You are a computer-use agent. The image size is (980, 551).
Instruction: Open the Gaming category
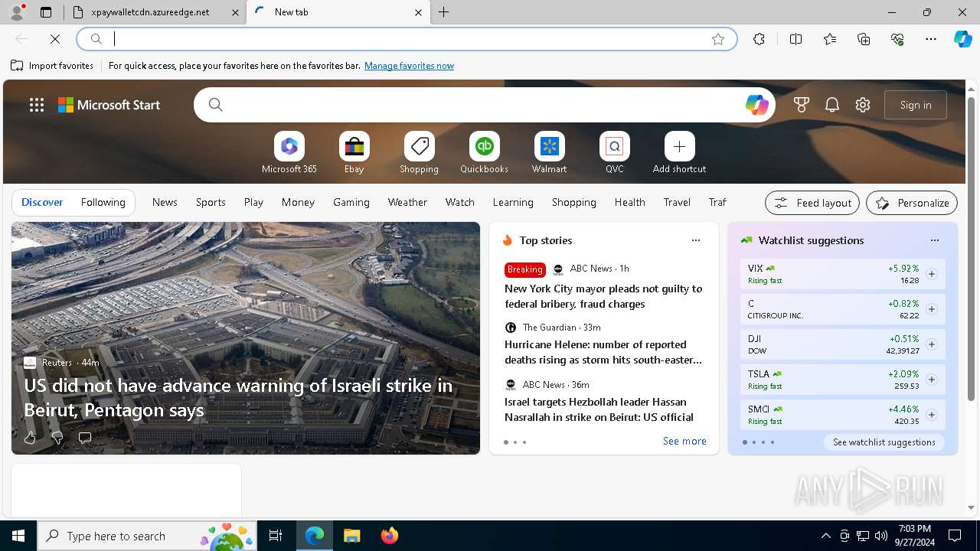click(x=351, y=202)
